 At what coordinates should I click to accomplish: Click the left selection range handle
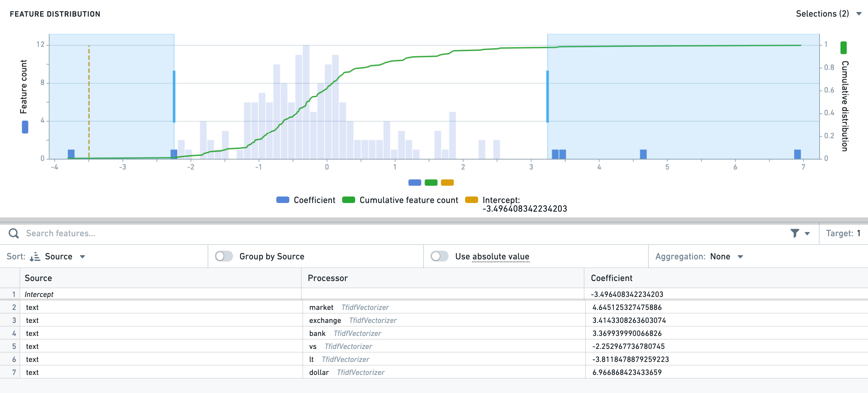click(174, 96)
